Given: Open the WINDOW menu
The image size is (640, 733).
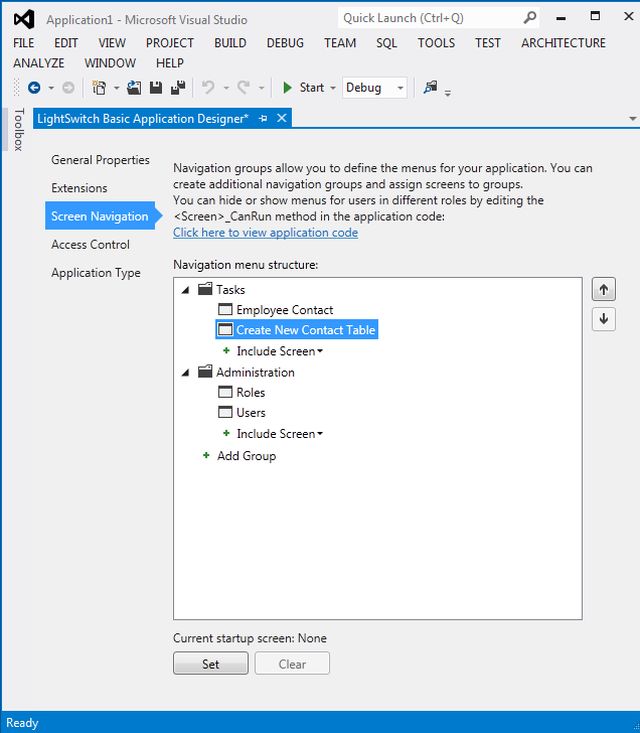Looking at the screenshot, I should pyautogui.click(x=110, y=63).
